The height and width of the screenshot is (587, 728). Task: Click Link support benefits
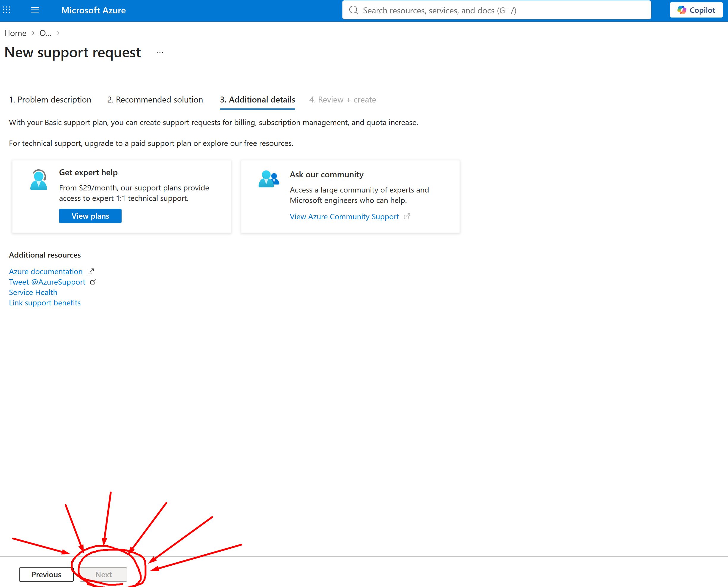pyautogui.click(x=45, y=303)
